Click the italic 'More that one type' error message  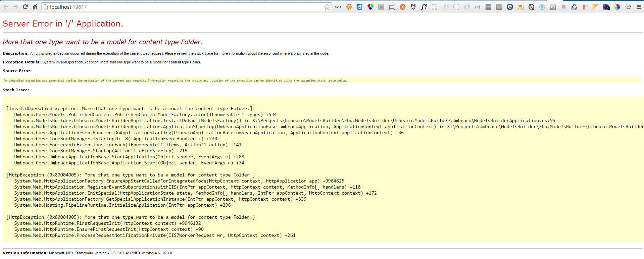pos(102,42)
